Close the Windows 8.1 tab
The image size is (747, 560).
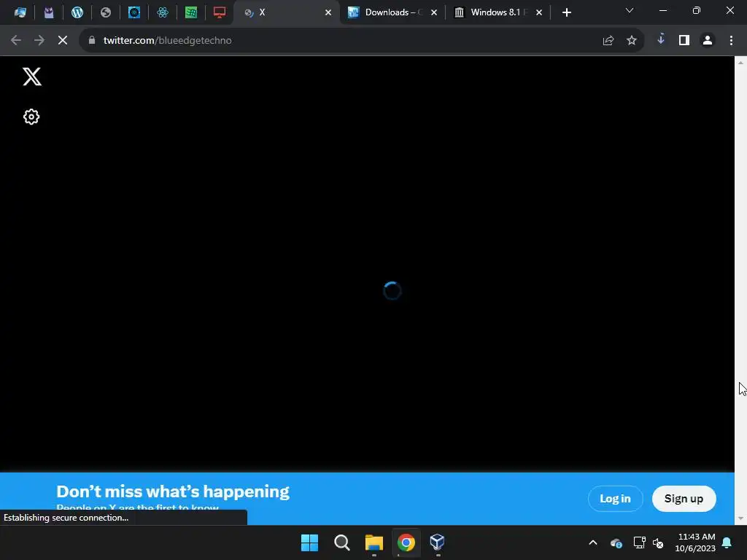click(539, 13)
